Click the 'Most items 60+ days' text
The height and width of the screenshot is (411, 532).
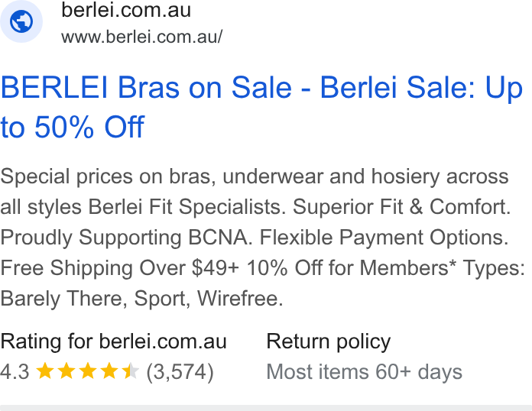tap(365, 372)
